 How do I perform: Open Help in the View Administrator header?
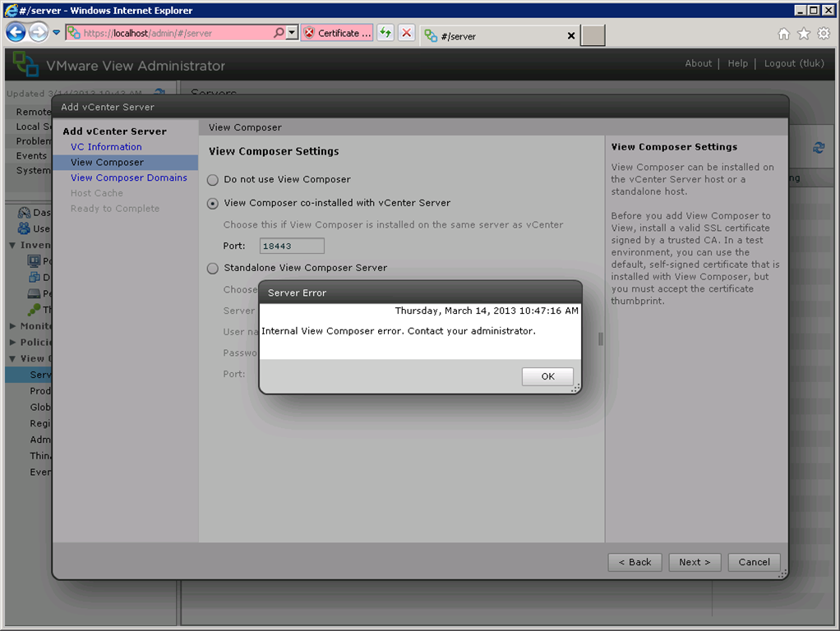pyautogui.click(x=737, y=63)
